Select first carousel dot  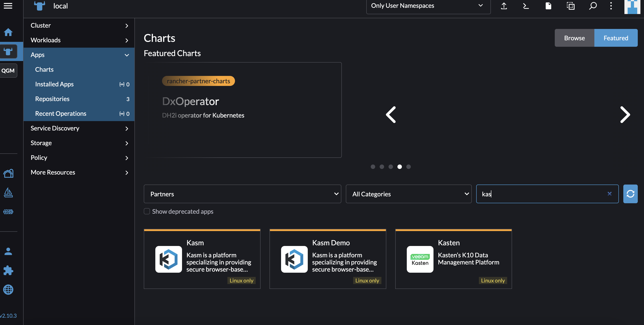click(373, 167)
